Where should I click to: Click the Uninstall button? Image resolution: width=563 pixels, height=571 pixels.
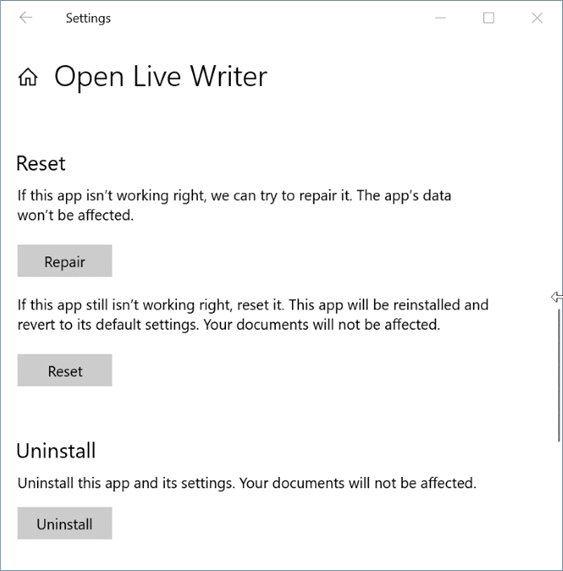65,523
